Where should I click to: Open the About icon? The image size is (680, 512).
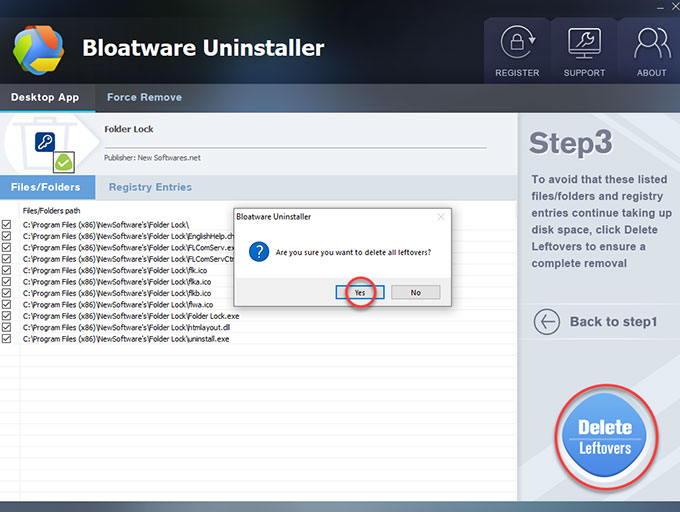(x=651, y=51)
